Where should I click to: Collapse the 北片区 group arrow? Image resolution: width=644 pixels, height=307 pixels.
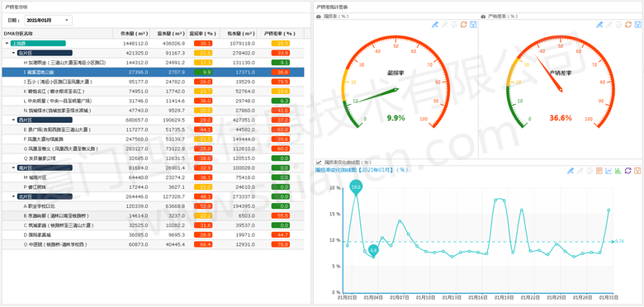[x=13, y=196]
